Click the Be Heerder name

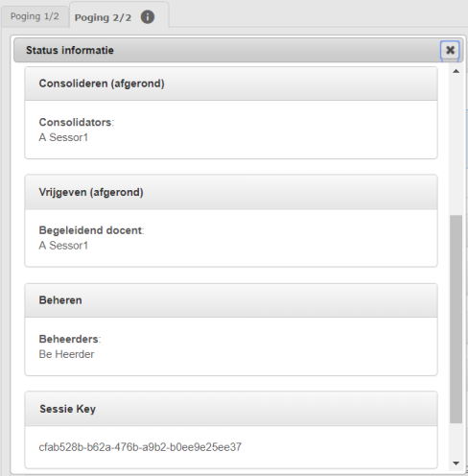(66, 354)
